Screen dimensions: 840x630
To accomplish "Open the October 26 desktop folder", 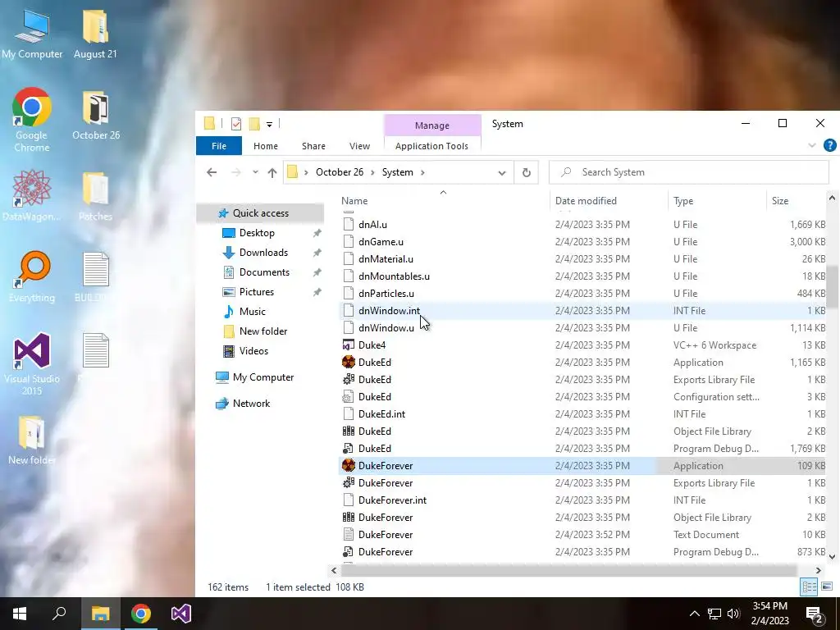I will 96,115.
